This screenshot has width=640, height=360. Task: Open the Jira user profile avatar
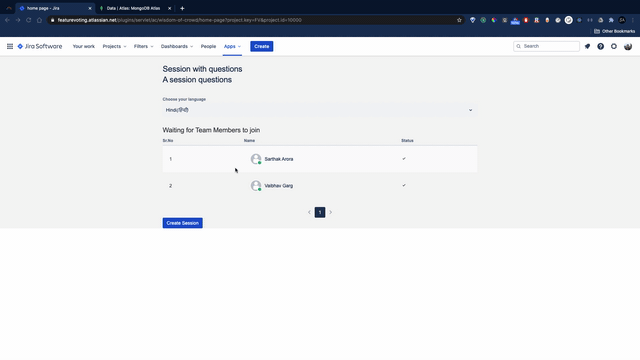coord(628,47)
